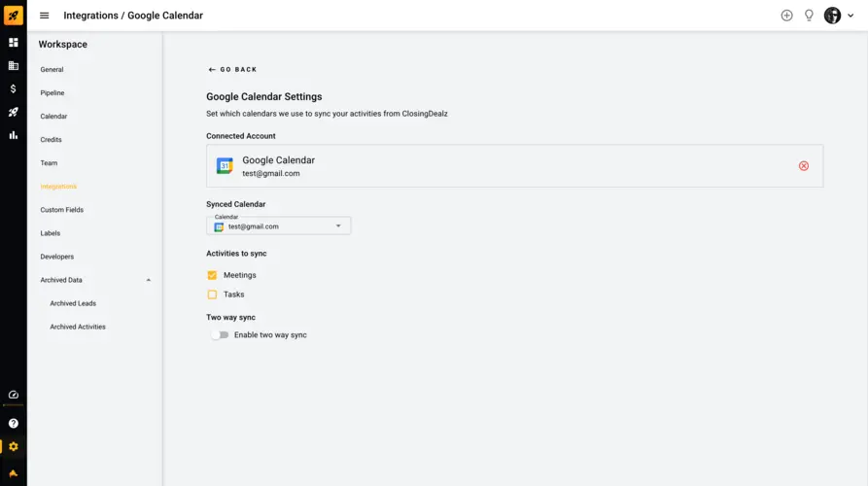
Task: Collapse the Archived Data section
Action: coord(149,280)
